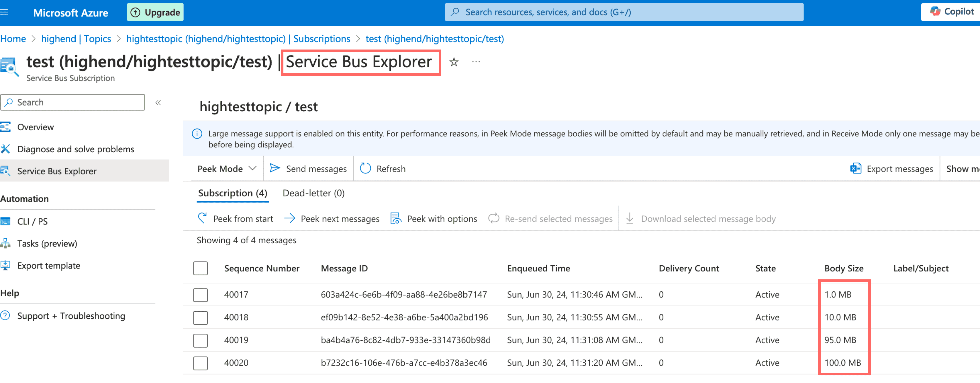Check the box for message 40020
The height and width of the screenshot is (383, 980).
pyautogui.click(x=201, y=363)
